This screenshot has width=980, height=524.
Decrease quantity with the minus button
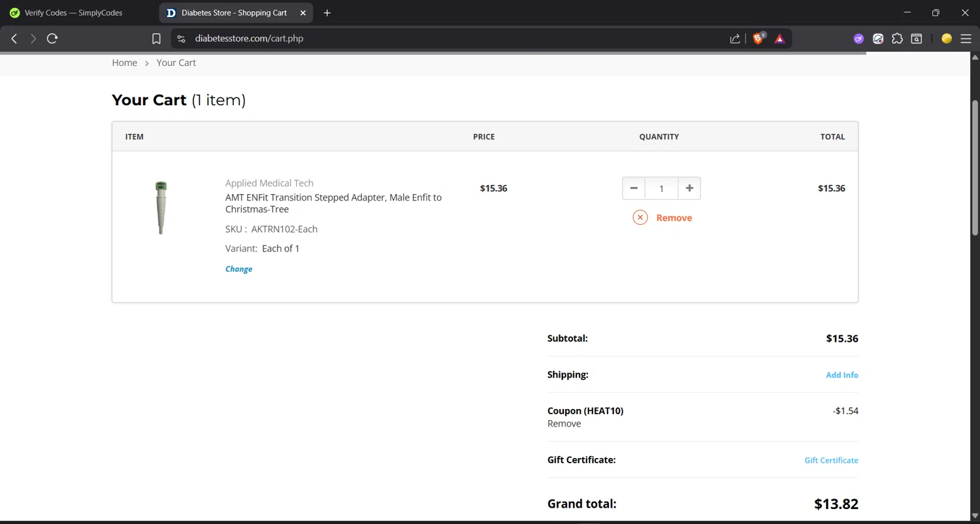634,188
